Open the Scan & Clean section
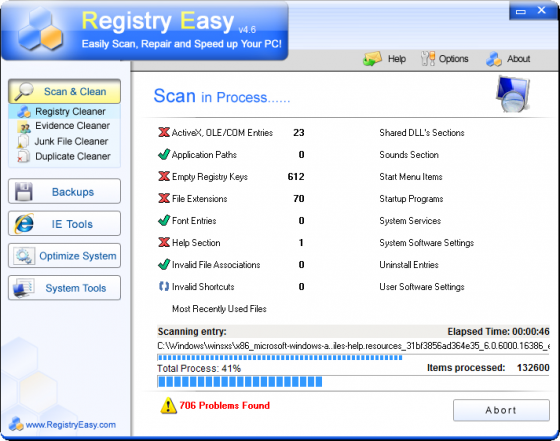 [64, 91]
